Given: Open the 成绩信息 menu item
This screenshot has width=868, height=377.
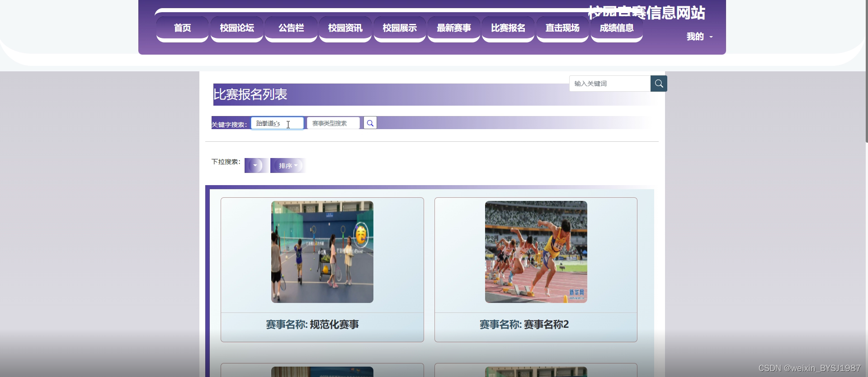Looking at the screenshot, I should tap(617, 28).
